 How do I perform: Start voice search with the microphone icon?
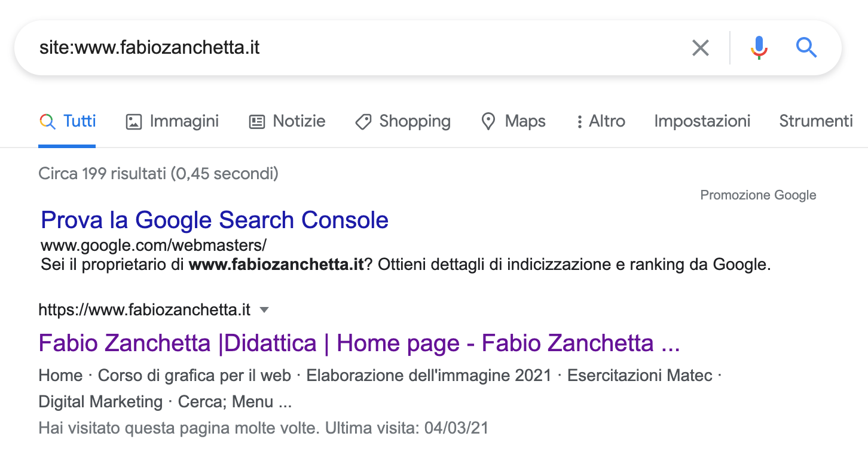tap(759, 48)
